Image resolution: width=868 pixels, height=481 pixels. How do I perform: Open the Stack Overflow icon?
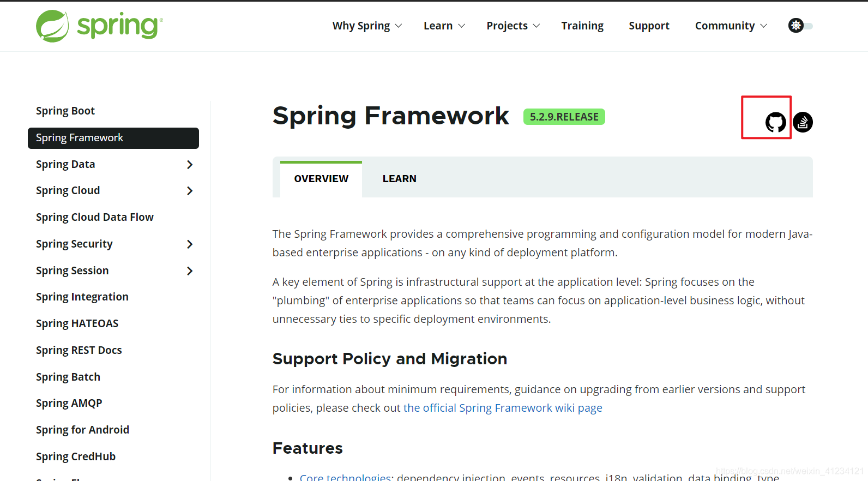[803, 122]
